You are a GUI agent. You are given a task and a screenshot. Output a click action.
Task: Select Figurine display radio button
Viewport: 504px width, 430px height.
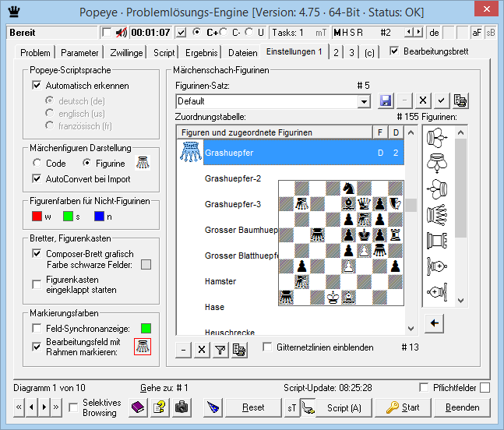(x=86, y=163)
